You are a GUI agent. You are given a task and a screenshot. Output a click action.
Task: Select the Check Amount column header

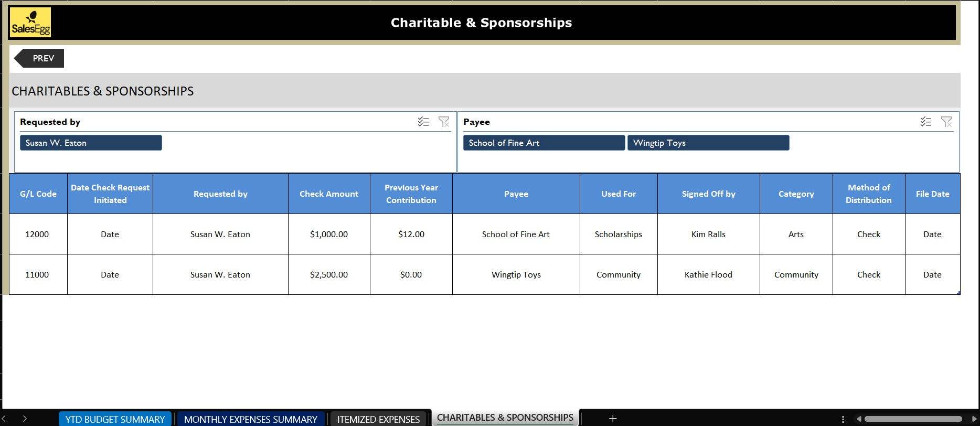(x=329, y=194)
